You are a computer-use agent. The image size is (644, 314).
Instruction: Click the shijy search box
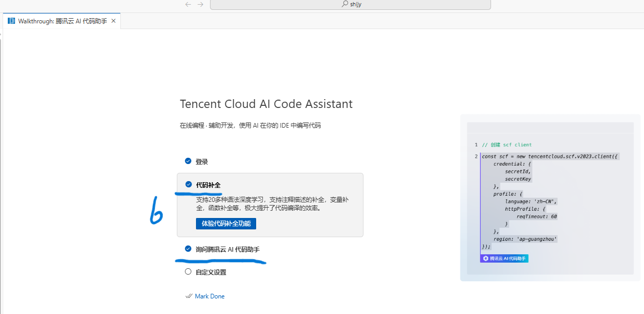[x=351, y=4]
